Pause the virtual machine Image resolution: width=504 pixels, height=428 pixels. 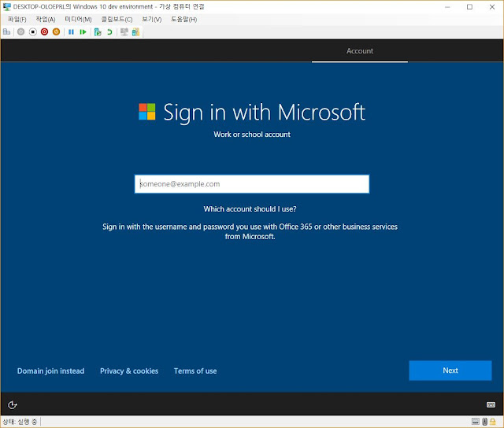71,31
